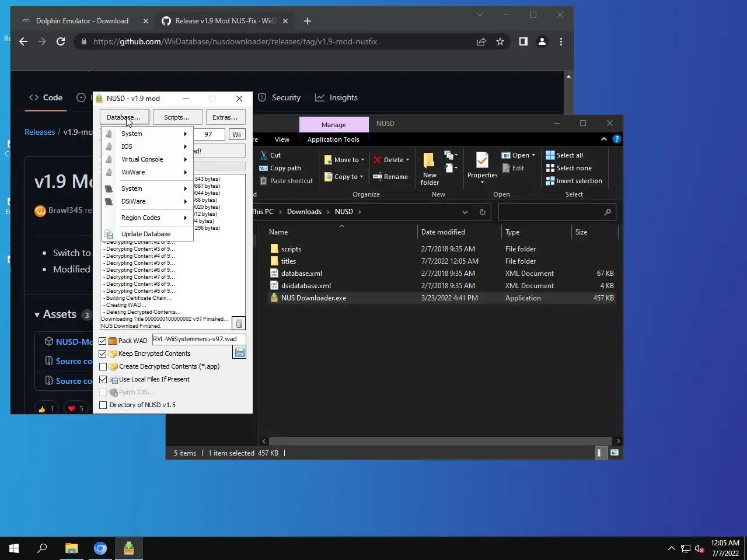Expand the DSiWare submenu

(x=146, y=201)
